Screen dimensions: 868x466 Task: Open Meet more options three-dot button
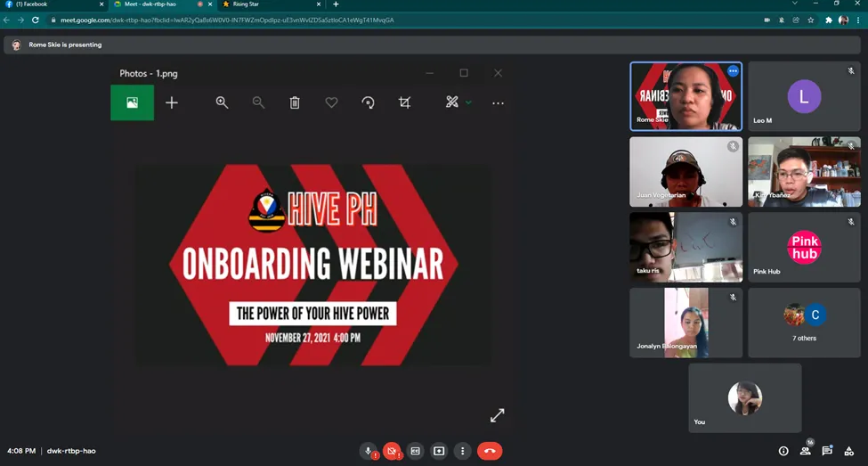pos(463,451)
